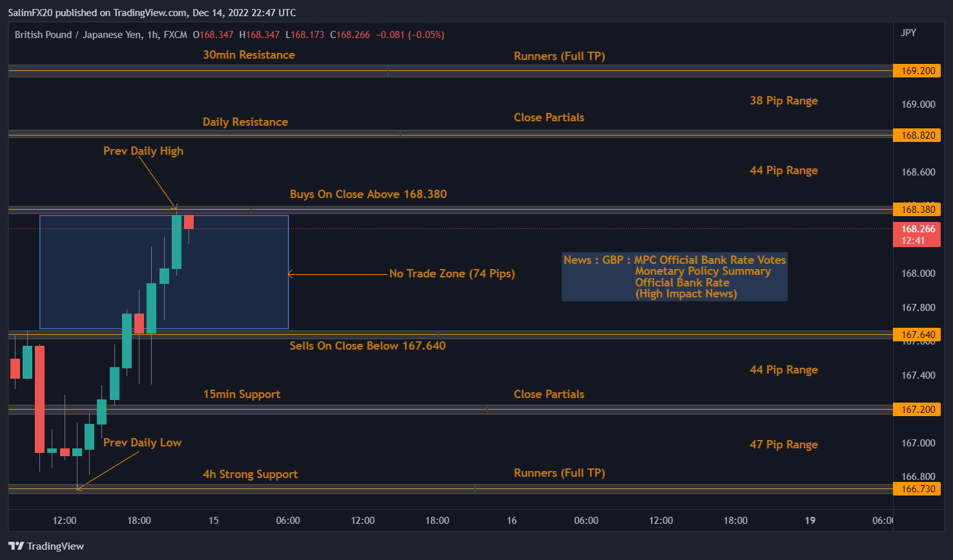Select 'Buys On Close Above 168.380' text
This screenshot has height=560, width=953.
pyautogui.click(x=368, y=194)
